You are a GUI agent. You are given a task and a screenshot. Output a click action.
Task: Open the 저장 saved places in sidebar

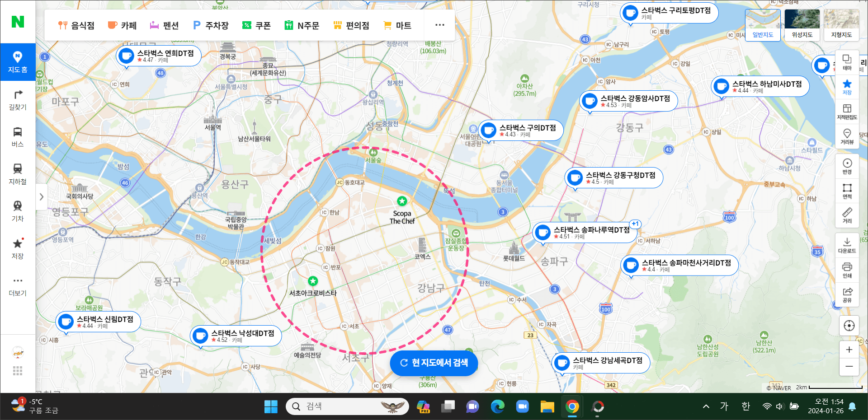[18, 249]
